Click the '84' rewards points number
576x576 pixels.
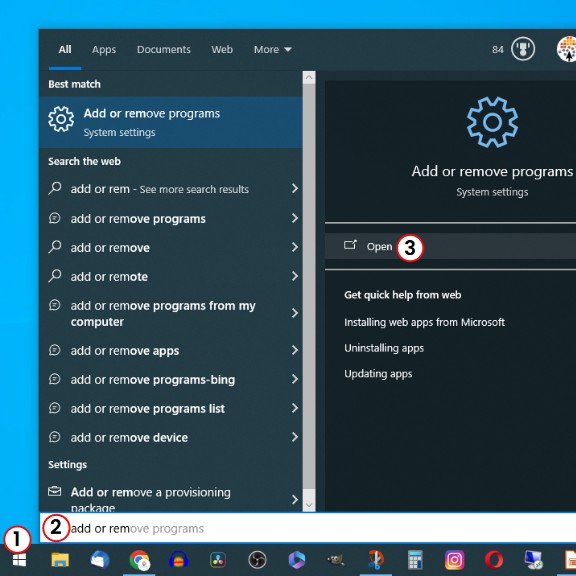[x=497, y=49]
